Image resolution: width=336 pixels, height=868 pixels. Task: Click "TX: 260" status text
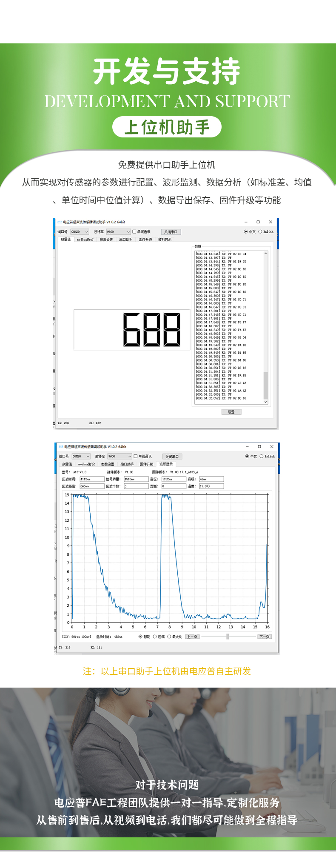tap(63, 423)
